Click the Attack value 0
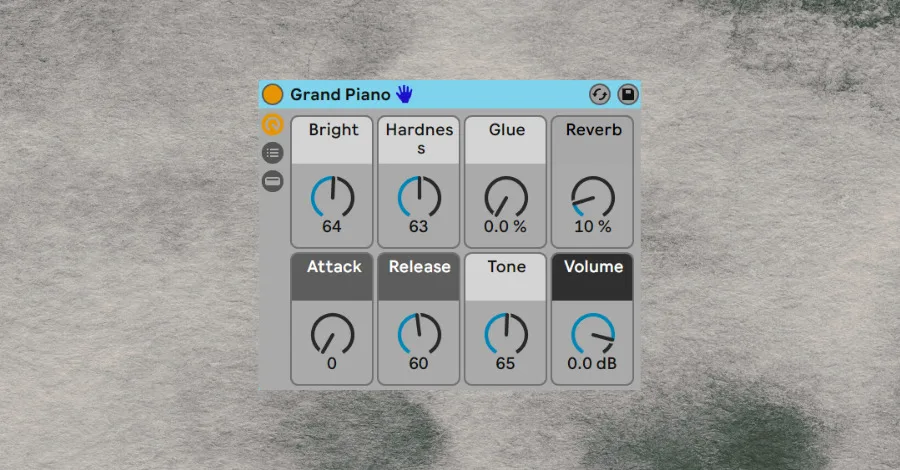The height and width of the screenshot is (470, 900). 332,363
